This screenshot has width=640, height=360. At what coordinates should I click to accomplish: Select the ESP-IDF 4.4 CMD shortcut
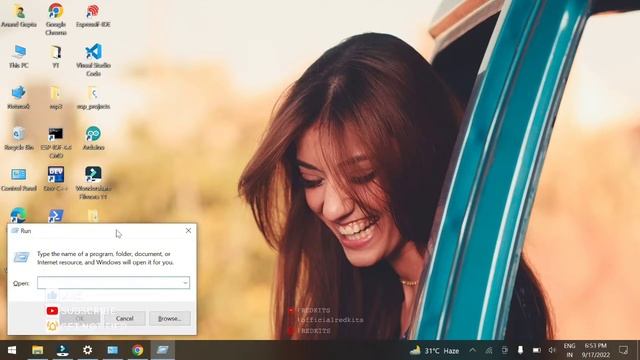pyautogui.click(x=56, y=142)
